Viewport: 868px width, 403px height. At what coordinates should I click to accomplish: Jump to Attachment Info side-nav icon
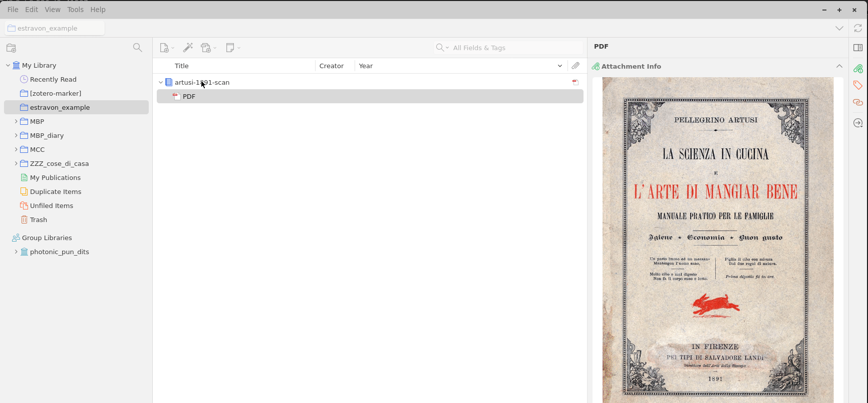858,68
